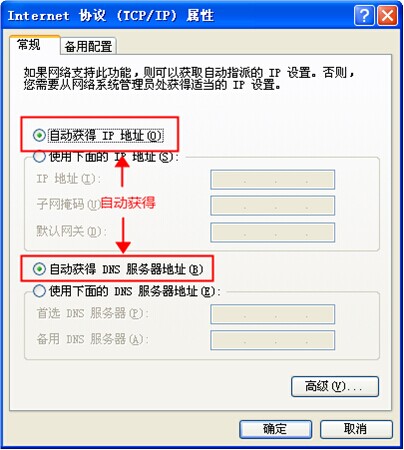Confirm with the 确定 button
404x450 pixels.
275,429
